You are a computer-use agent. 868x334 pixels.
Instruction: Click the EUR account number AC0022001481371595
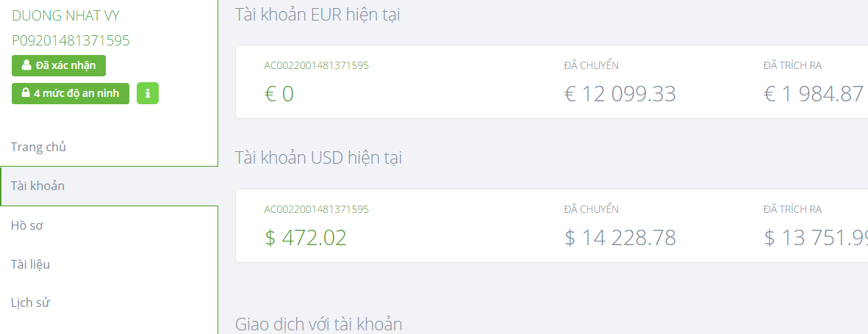(316, 65)
